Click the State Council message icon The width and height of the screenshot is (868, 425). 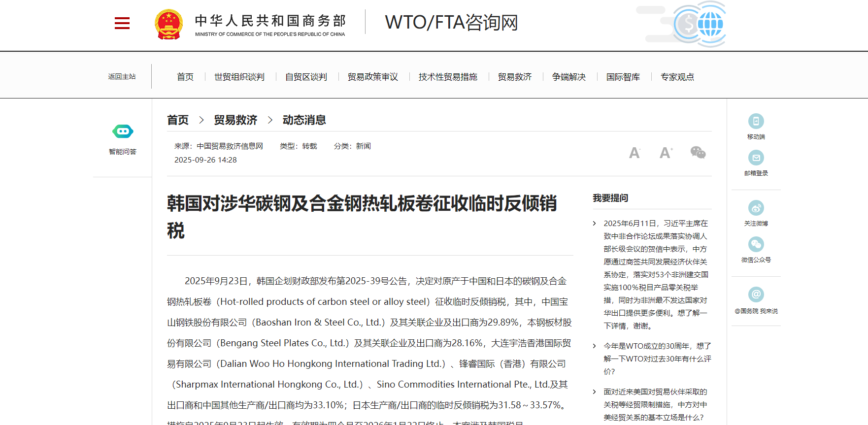(756, 294)
